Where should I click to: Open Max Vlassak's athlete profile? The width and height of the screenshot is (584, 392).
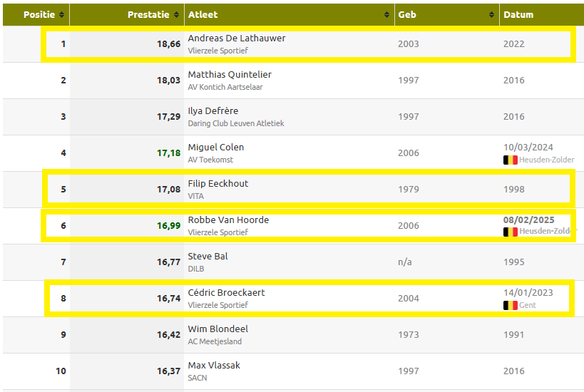pos(214,366)
